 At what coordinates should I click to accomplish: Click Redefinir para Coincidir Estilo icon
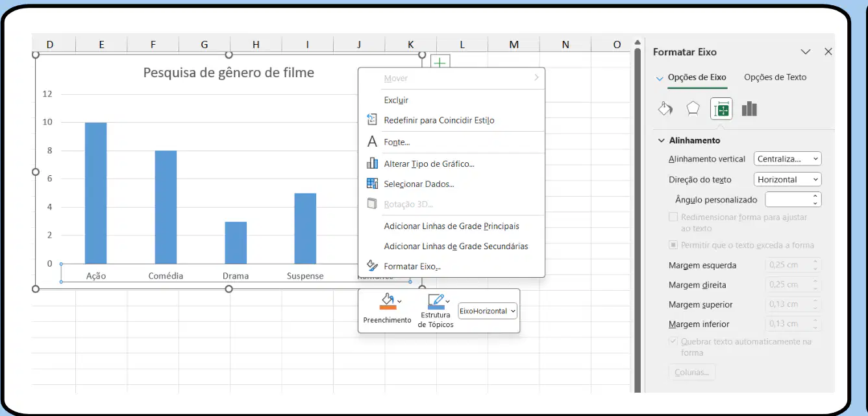coord(372,120)
